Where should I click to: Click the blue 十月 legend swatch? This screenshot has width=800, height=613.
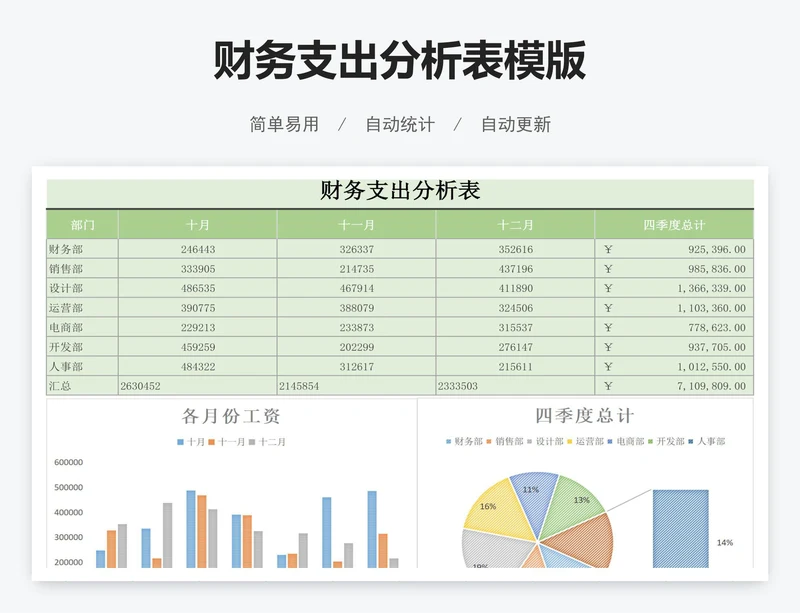tap(180, 442)
